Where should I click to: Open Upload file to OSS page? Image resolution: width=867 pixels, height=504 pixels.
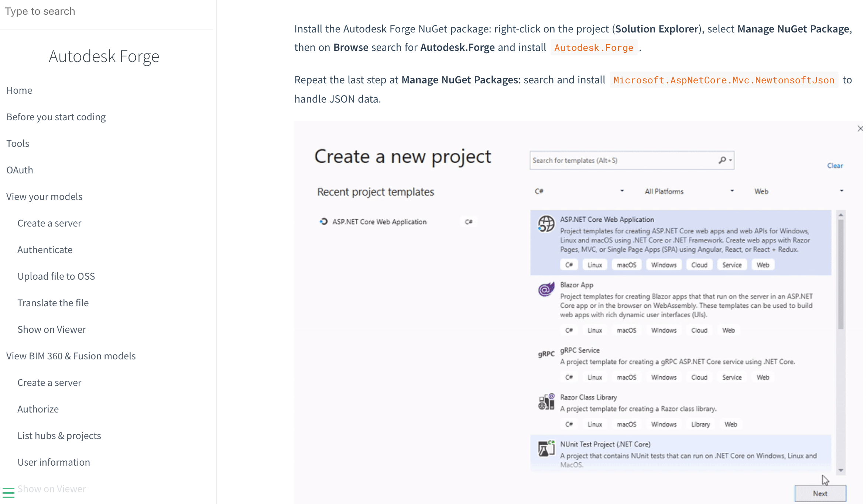(x=56, y=276)
